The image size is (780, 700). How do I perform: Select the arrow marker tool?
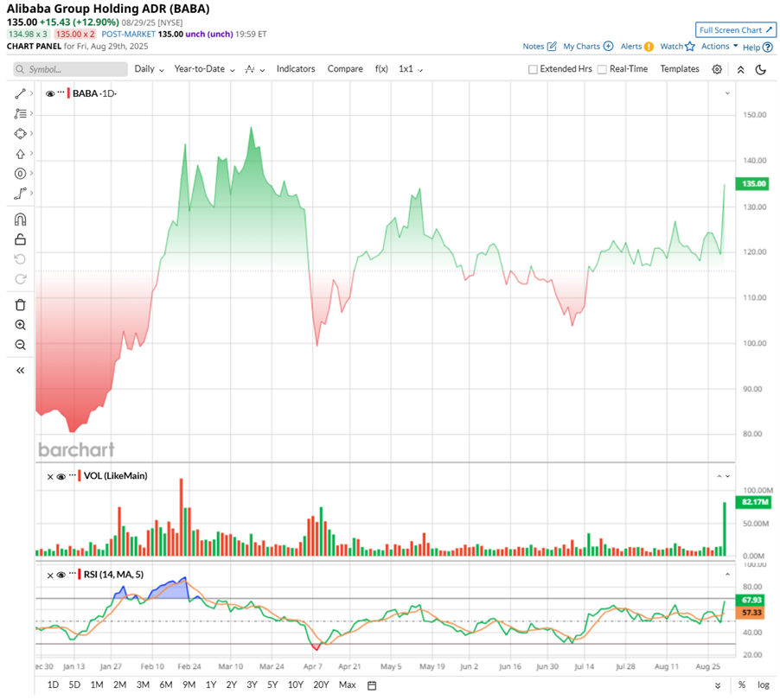click(x=20, y=154)
